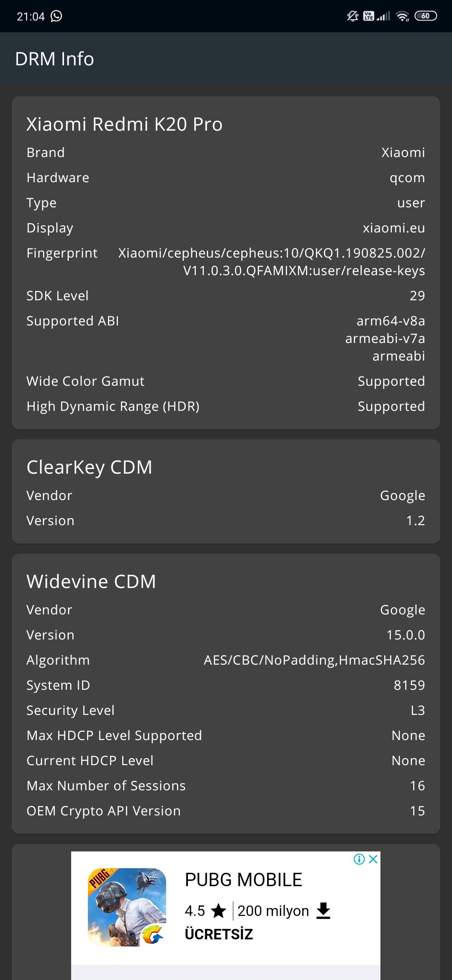Tap the Xiaomi Redmi K20 Pro heading
This screenshot has width=452, height=980.
(125, 124)
